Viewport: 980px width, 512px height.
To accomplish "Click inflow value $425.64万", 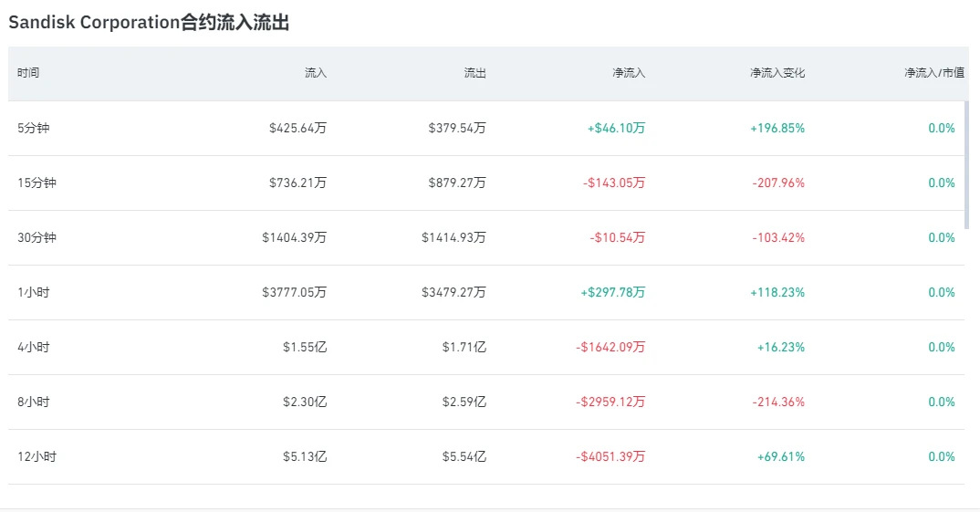I will pos(298,128).
